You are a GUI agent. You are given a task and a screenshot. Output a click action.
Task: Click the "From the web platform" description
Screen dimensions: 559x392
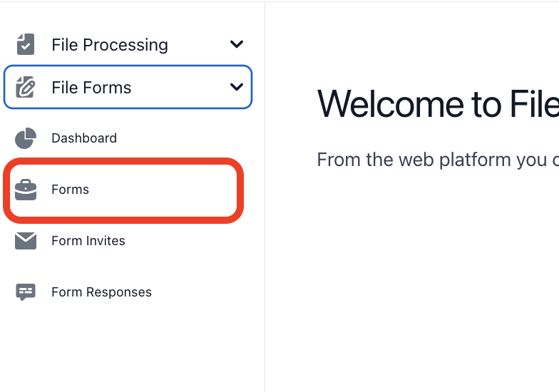click(436, 159)
